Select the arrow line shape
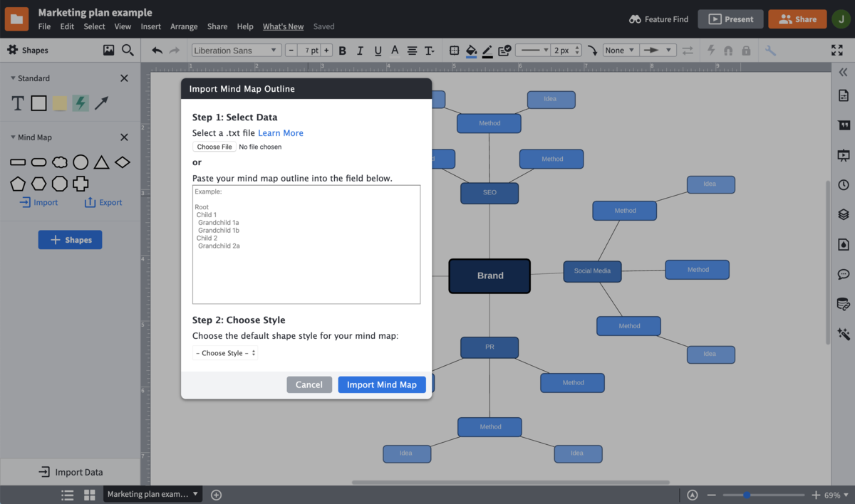 coord(102,103)
